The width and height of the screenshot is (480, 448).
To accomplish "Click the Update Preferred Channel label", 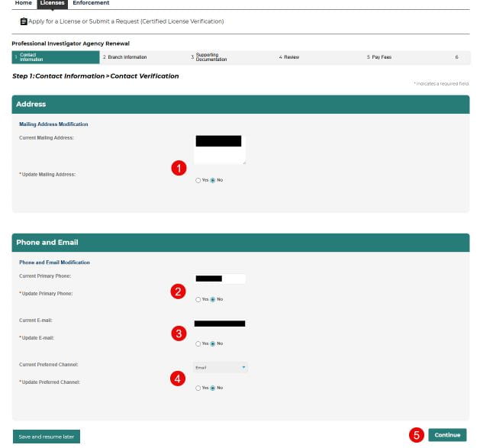I will coord(50,382).
